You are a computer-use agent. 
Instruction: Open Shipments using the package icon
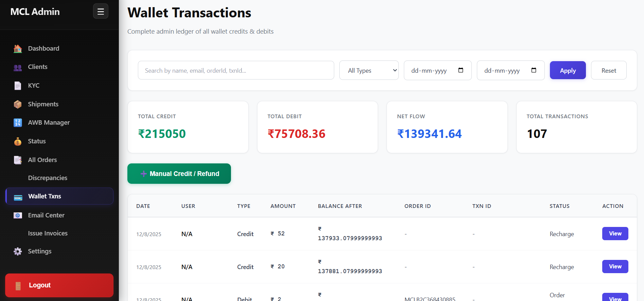pos(17,104)
